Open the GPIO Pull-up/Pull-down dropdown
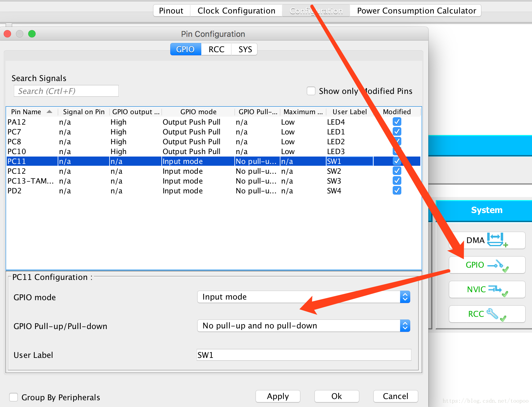Viewport: 532px width, 407px height. click(304, 326)
